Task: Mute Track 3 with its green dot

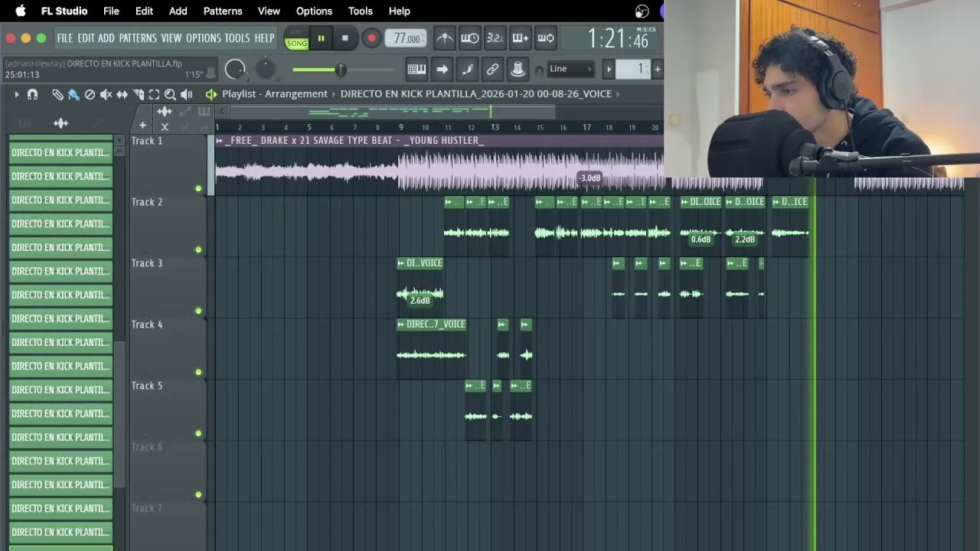Action: [x=198, y=311]
